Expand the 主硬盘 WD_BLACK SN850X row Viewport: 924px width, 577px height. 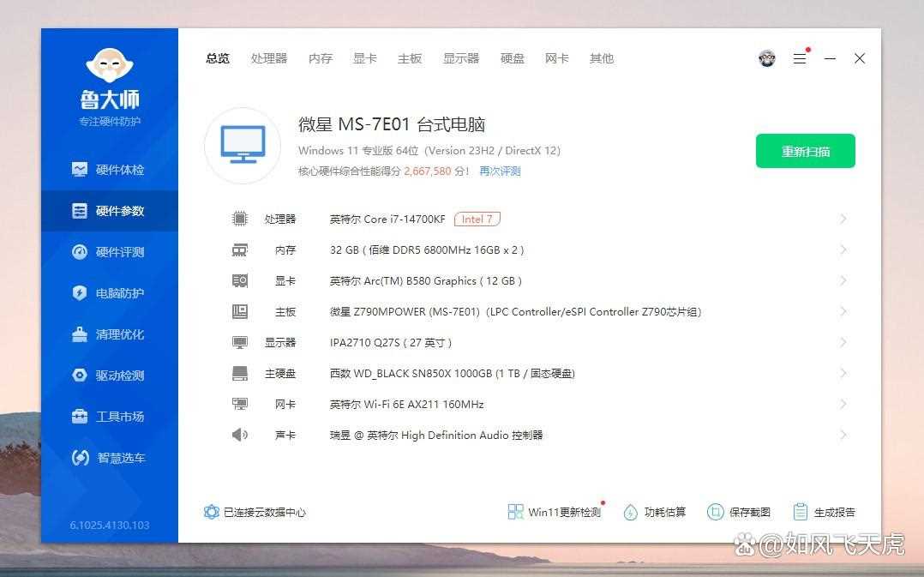tap(843, 373)
